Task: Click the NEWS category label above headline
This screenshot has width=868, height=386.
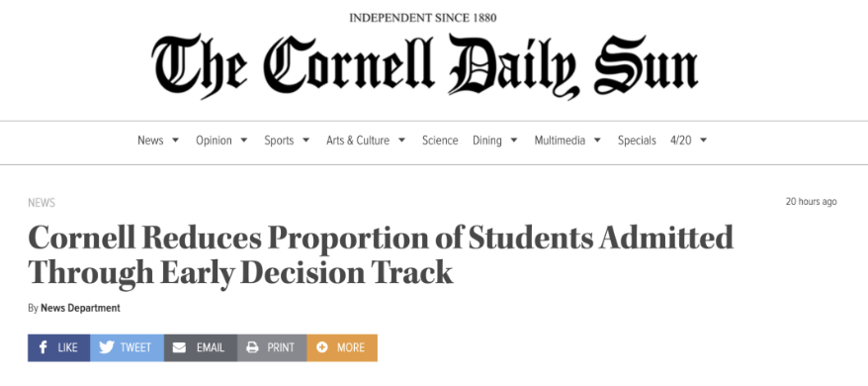Action: 42,203
